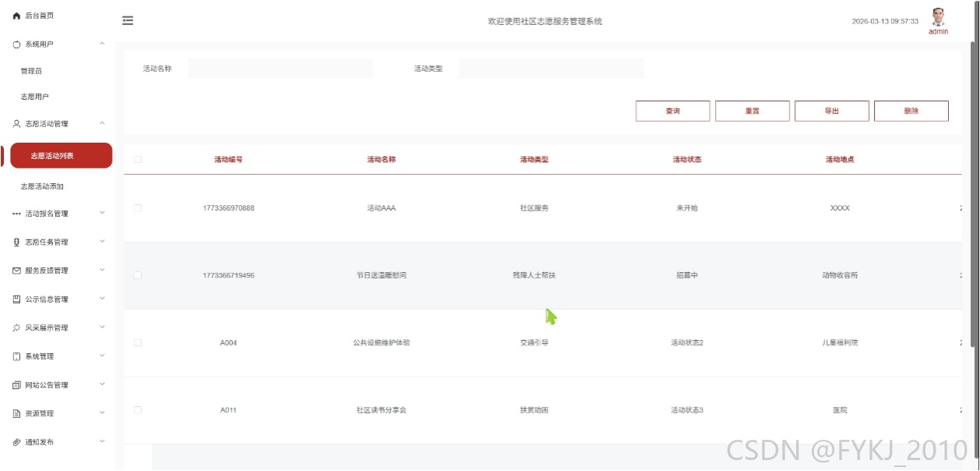Click the 活动名称 column header
Screen dimensions: 980x471
pyautogui.click(x=382, y=160)
